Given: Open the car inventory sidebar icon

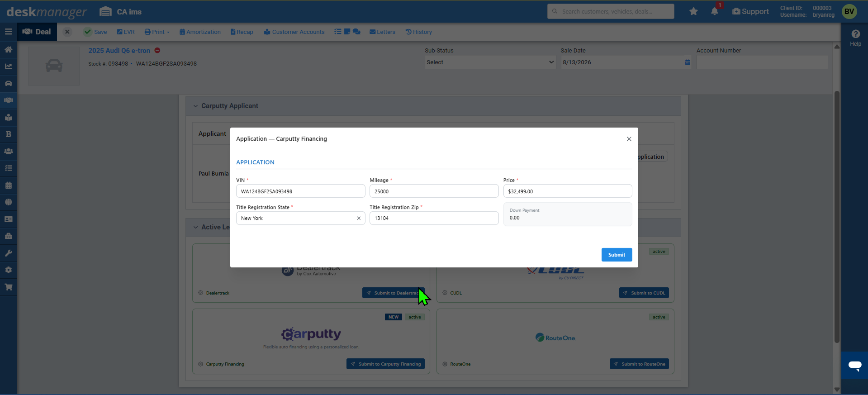Looking at the screenshot, I should (8, 83).
